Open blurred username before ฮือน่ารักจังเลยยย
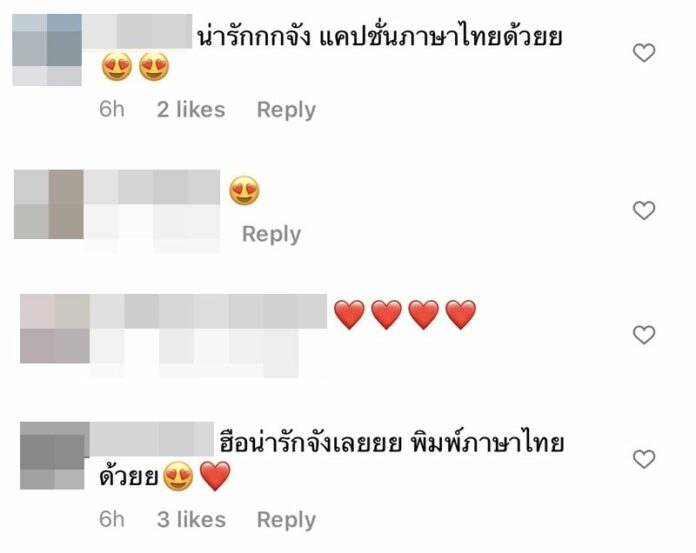Image resolution: width=696 pixels, height=553 pixels. tap(152, 439)
